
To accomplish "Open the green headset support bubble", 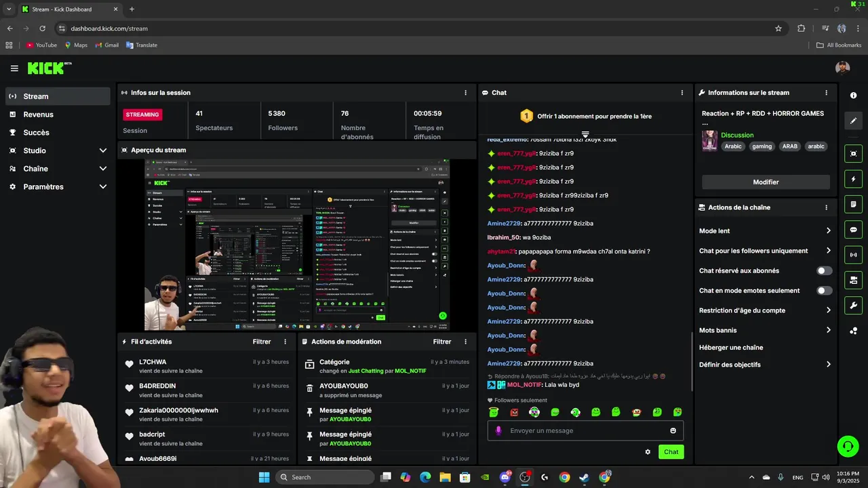I will point(848,446).
